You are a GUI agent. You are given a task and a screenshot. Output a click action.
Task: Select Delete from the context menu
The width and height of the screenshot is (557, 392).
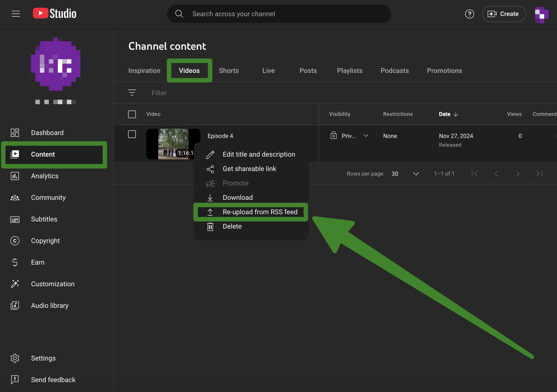pos(232,226)
